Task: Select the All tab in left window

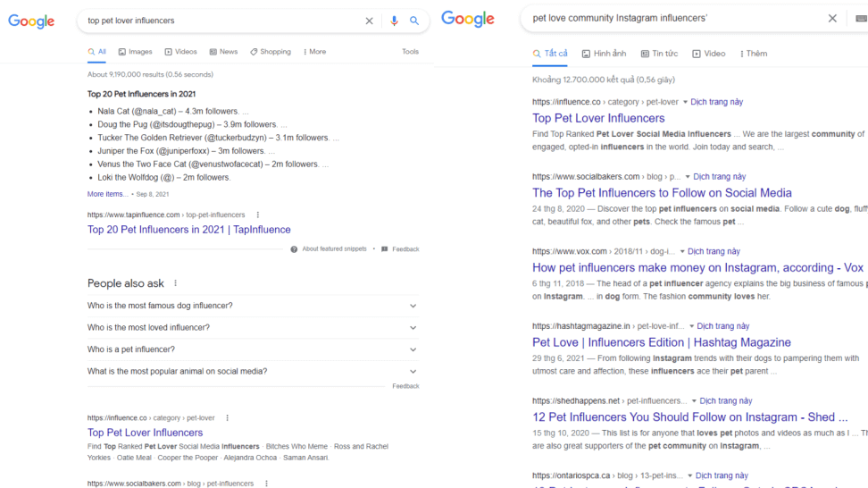Action: 96,52
